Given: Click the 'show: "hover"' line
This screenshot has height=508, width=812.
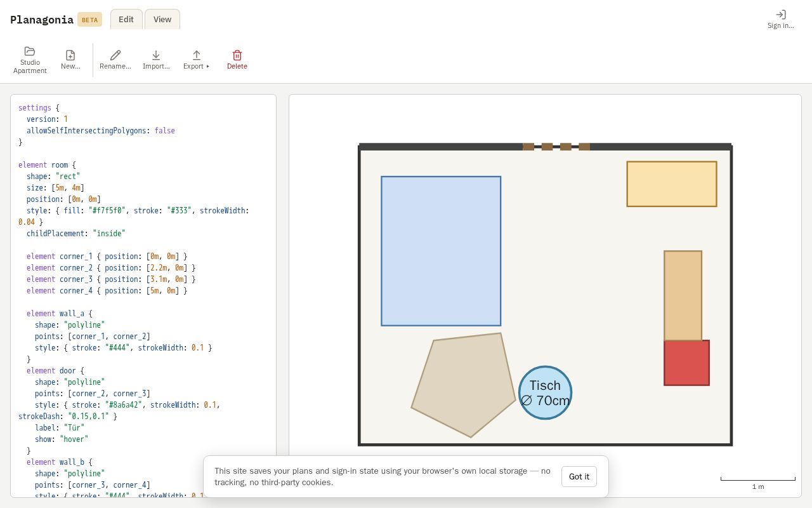Looking at the screenshot, I should pos(62,439).
